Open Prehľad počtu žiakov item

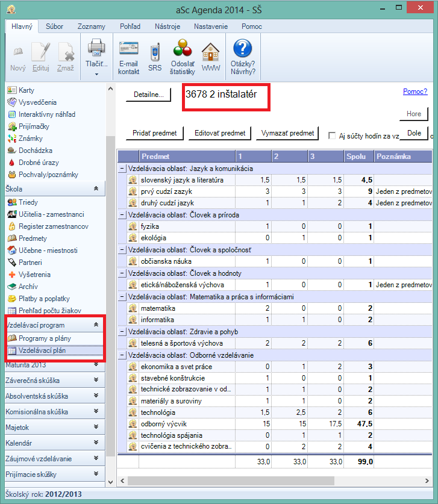[45, 311]
